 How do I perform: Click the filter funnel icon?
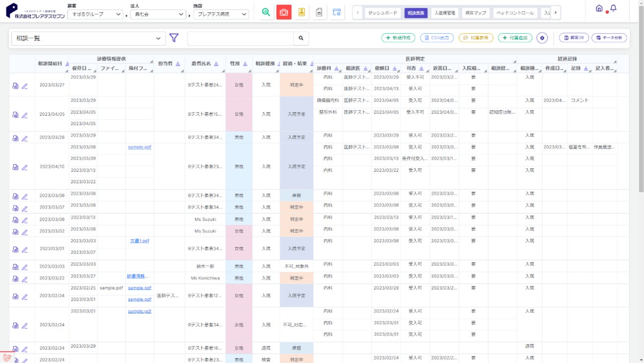coord(174,38)
